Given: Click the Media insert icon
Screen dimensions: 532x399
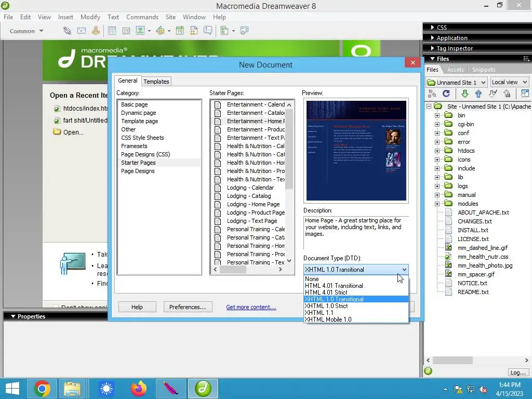Looking at the screenshot, I should 160,31.
